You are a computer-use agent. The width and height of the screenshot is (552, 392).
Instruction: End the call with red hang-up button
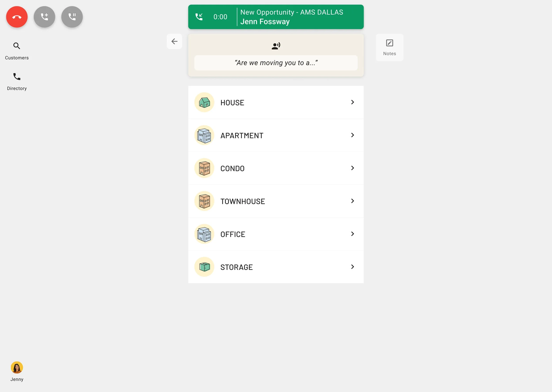17,17
